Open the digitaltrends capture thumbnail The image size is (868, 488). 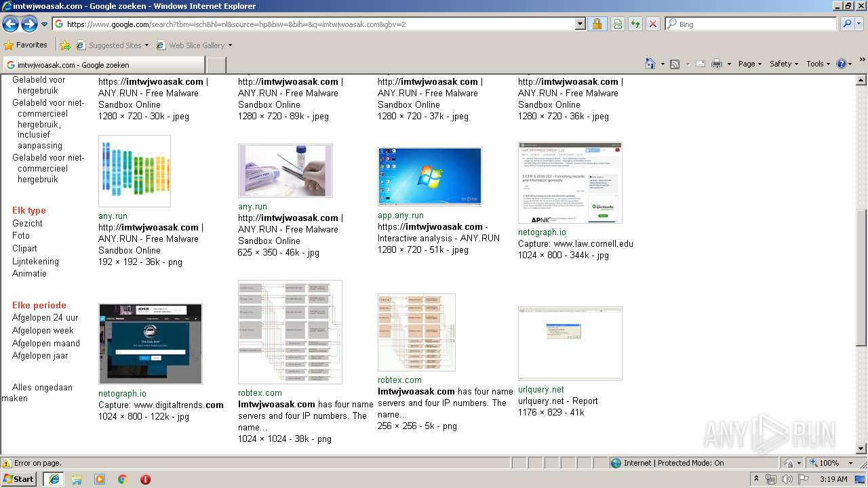(x=150, y=344)
